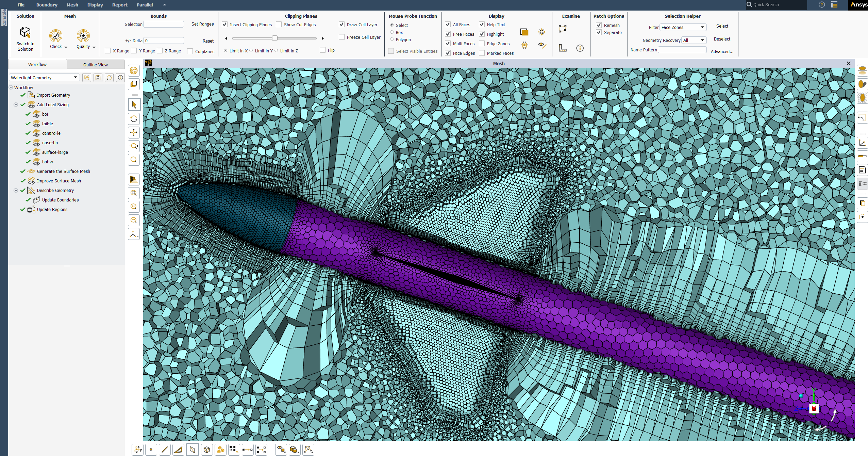Run the mesh Check tool

click(x=56, y=36)
